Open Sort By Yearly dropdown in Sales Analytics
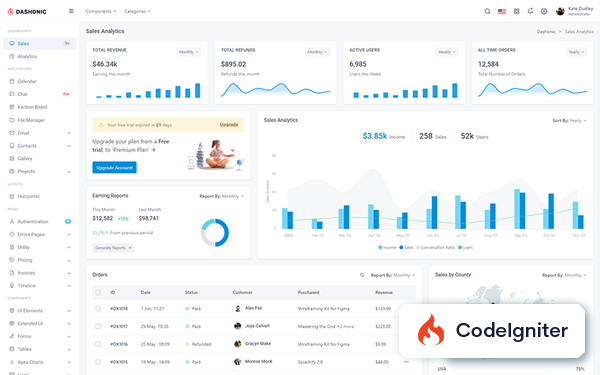The width and height of the screenshot is (600, 375). point(569,121)
